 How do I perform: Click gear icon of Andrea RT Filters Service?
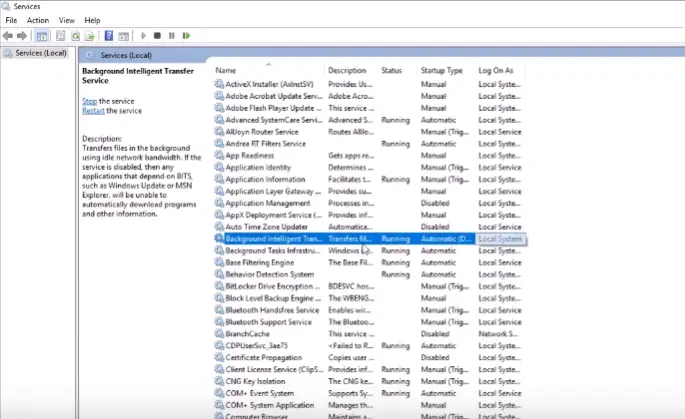coord(219,143)
